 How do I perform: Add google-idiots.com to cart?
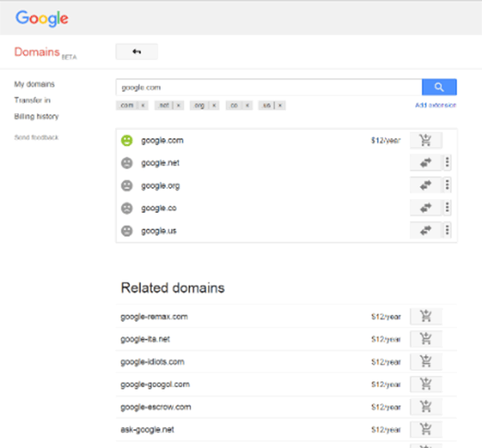pos(426,361)
